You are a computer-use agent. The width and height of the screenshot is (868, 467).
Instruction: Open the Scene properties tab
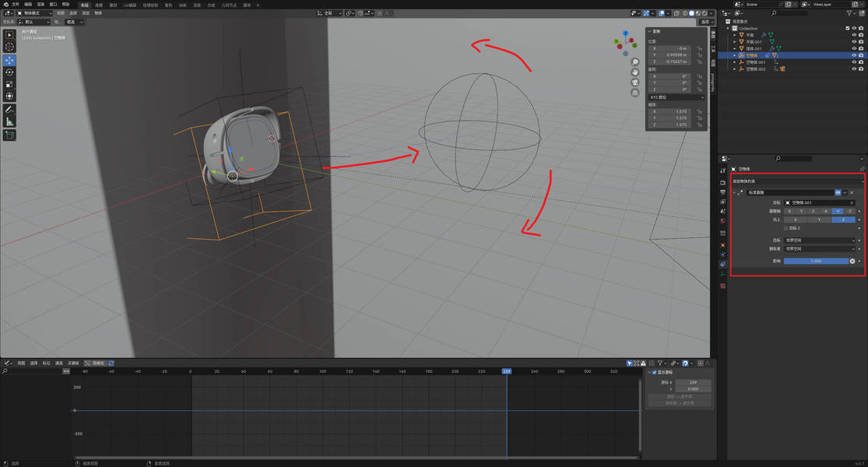(722, 211)
